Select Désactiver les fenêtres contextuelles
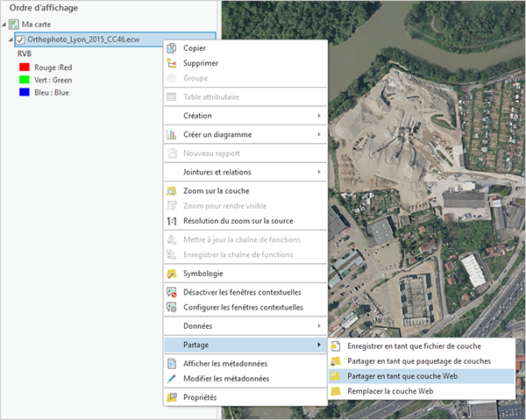Screen dimensions: 526x420 click(245, 292)
